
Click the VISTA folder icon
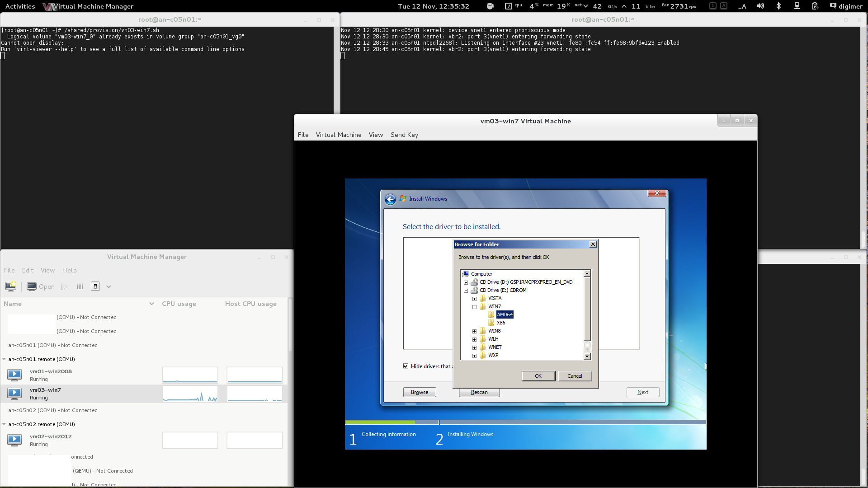pyautogui.click(x=483, y=298)
